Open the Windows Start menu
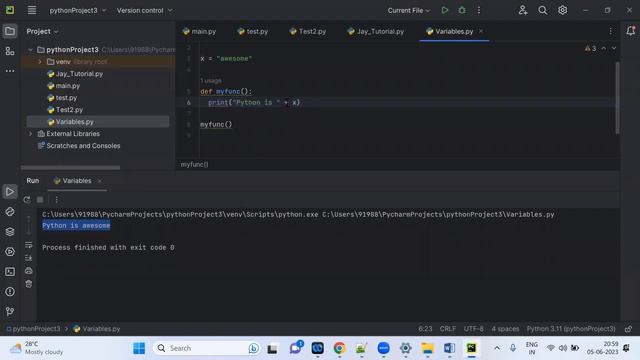 [139, 348]
